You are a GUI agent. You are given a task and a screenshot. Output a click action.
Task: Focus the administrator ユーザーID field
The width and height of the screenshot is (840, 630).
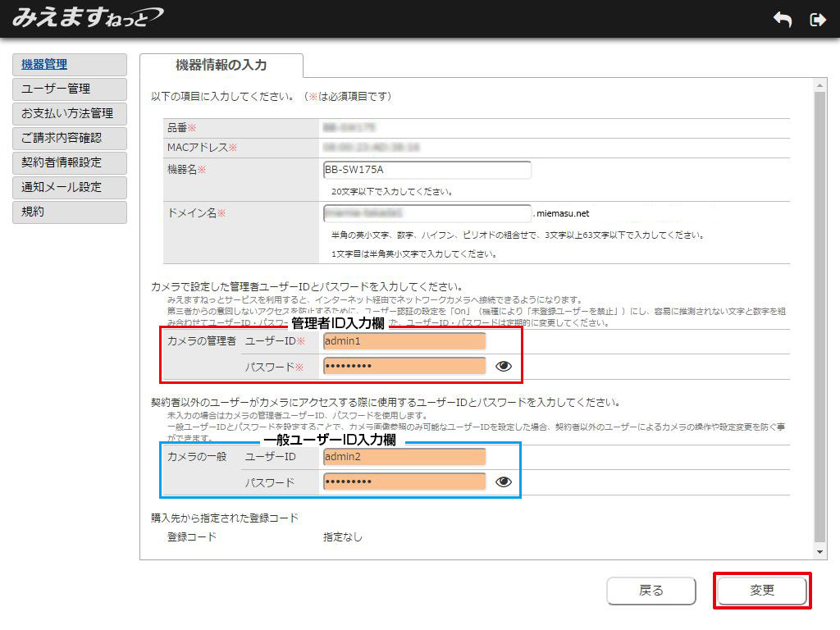404,341
